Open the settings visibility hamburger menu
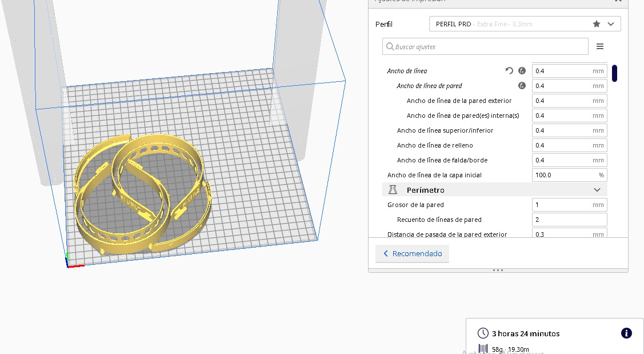Viewport: 644px width, 354px height. point(599,46)
